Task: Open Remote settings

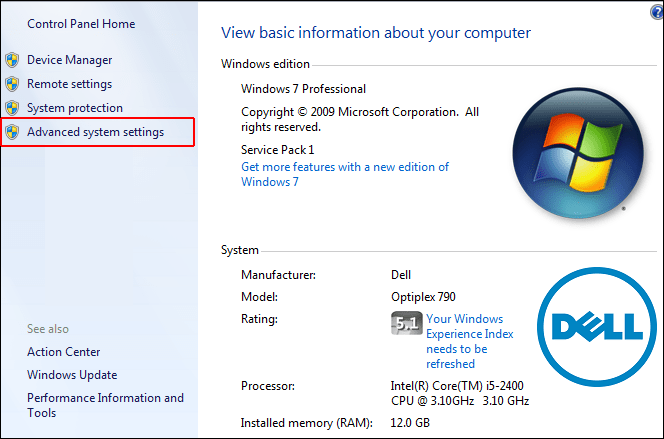Action: pos(69,84)
